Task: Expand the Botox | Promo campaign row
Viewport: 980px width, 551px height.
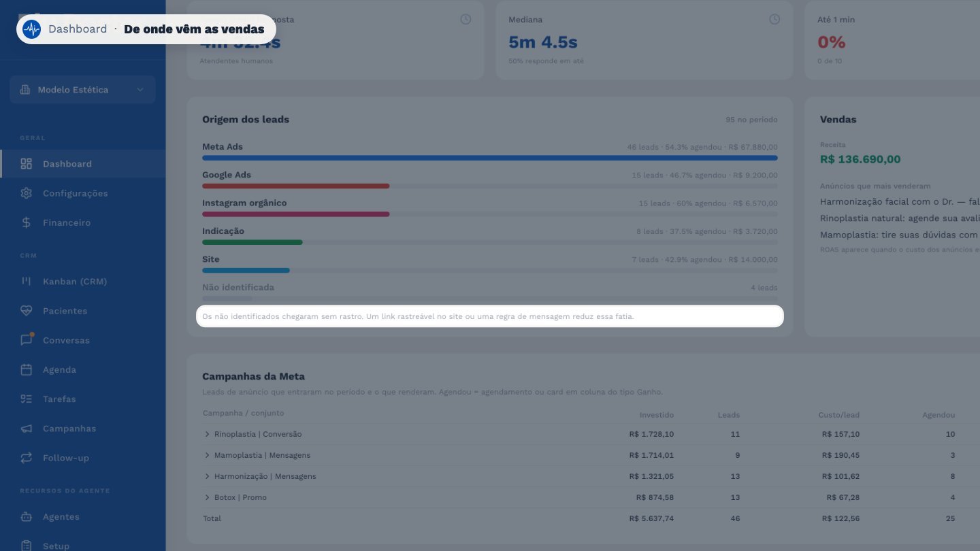Action: pyautogui.click(x=207, y=497)
